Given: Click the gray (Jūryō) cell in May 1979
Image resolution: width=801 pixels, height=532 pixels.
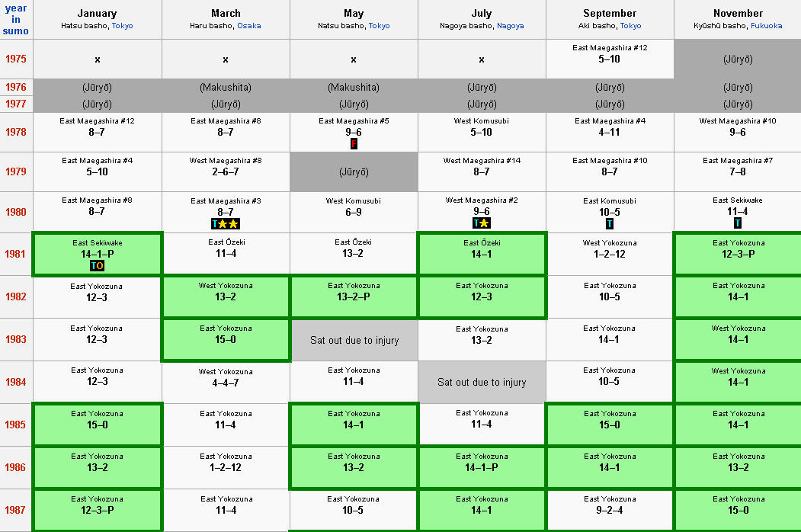Looking at the screenshot, I should pos(354,171).
